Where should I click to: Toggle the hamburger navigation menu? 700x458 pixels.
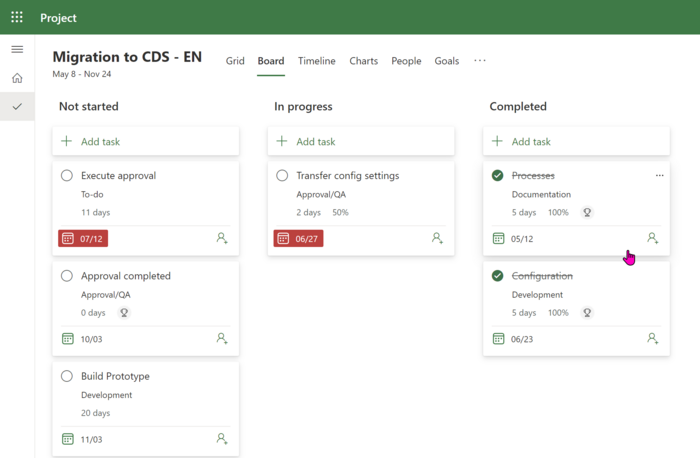click(17, 49)
